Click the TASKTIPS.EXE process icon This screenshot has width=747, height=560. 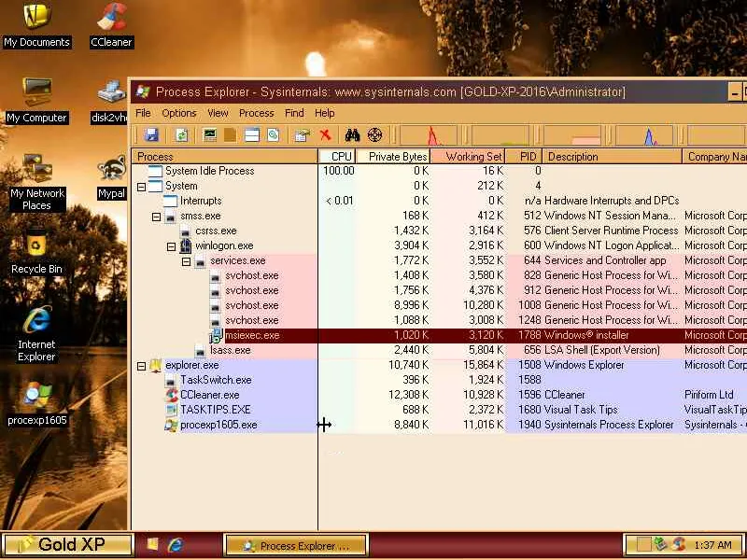[171, 410]
